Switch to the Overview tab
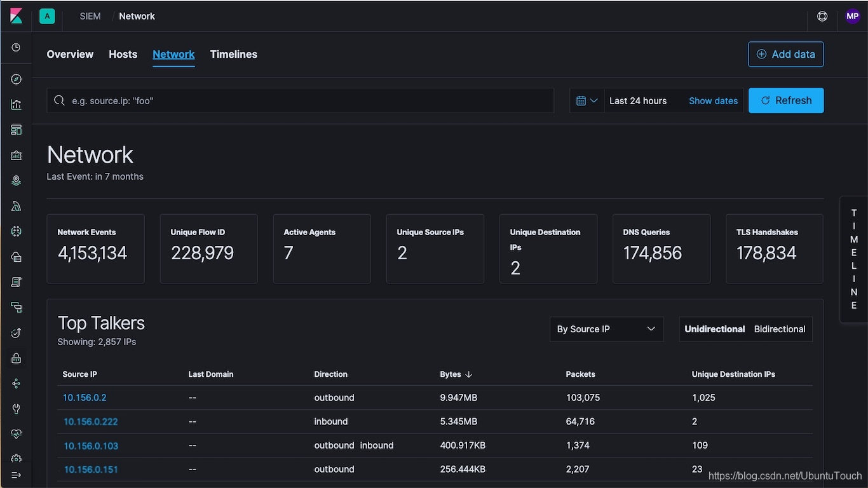The height and width of the screenshot is (488, 868). (70, 55)
